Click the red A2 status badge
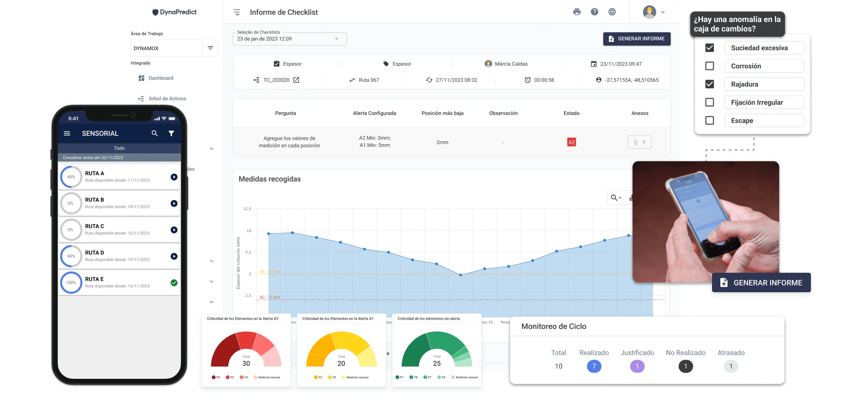Screen dimensions: 868x403 (571, 142)
